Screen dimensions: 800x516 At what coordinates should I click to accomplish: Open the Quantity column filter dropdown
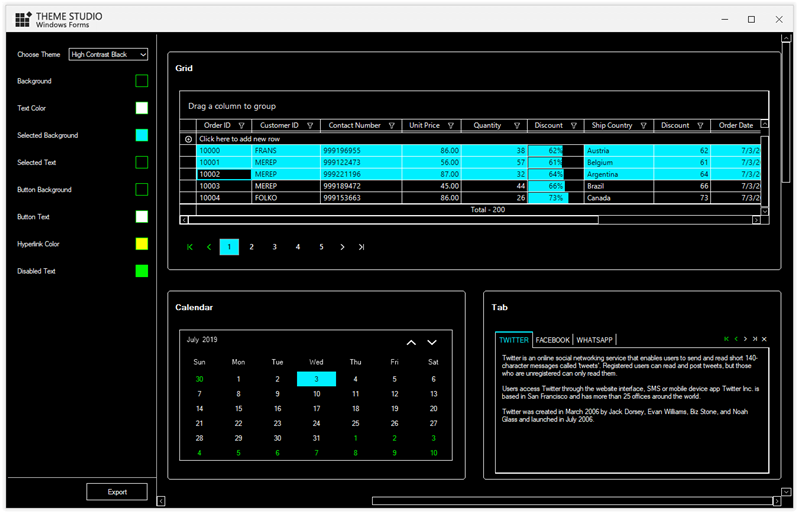point(516,126)
